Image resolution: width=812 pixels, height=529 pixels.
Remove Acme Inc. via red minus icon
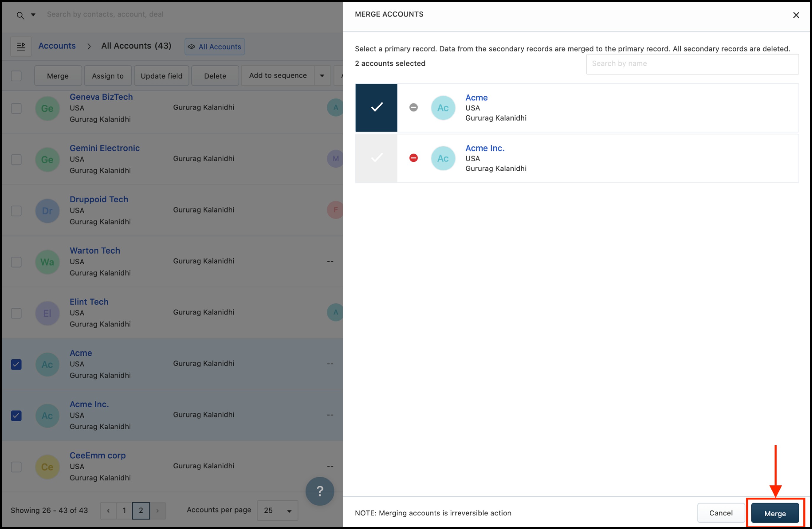tap(413, 158)
